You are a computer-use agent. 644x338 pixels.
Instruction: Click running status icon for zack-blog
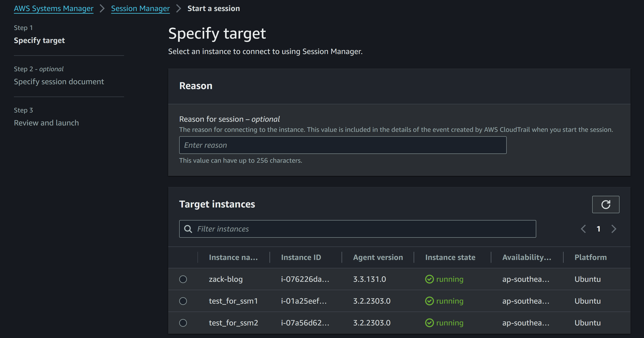[x=429, y=279]
